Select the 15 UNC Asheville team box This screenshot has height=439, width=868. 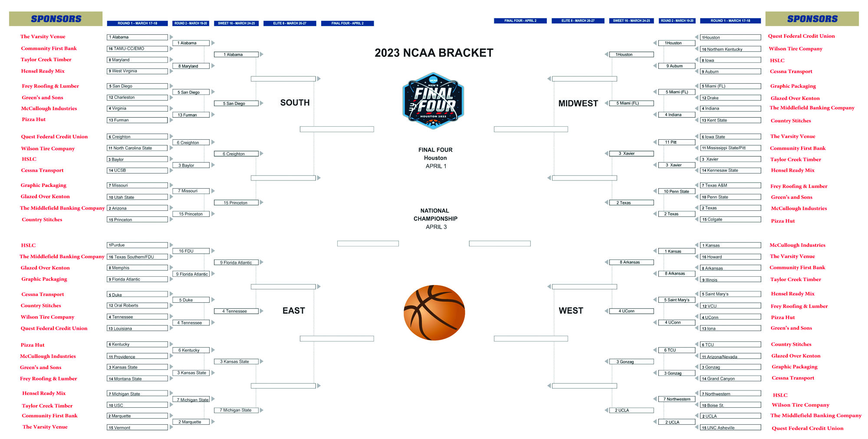tap(730, 428)
